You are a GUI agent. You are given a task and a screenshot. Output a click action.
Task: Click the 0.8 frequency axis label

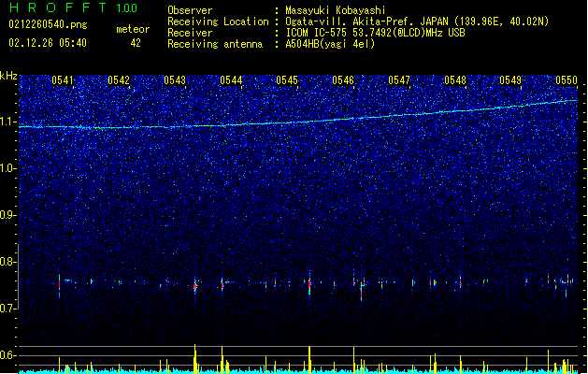pos(8,262)
